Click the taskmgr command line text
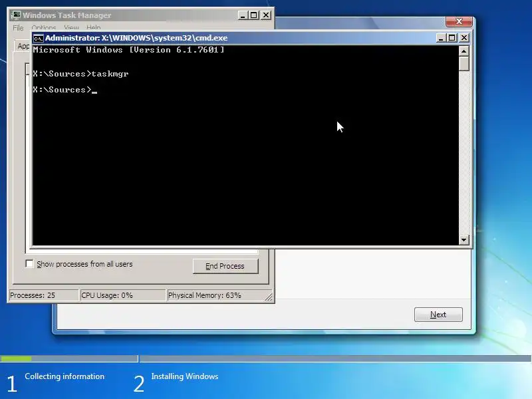 coord(80,74)
